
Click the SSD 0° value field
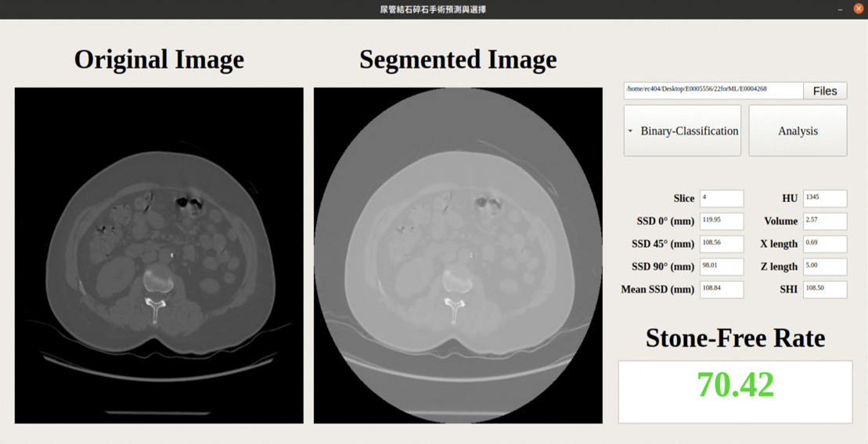click(x=721, y=221)
